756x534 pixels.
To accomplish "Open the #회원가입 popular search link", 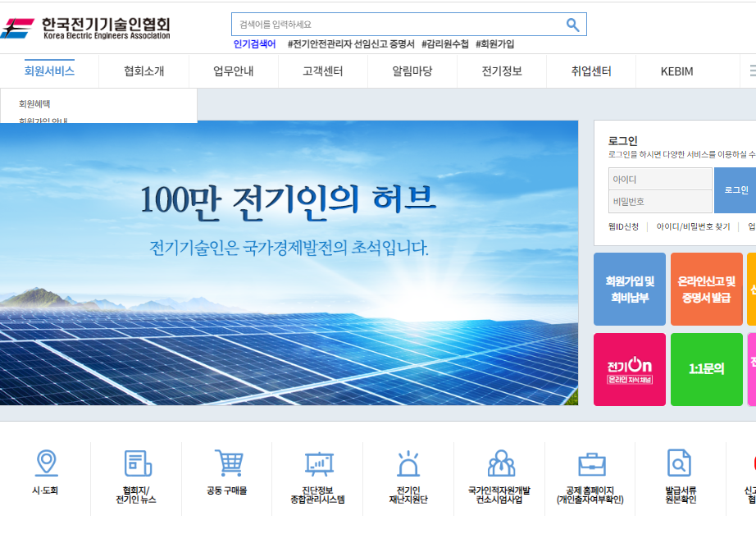I will point(494,44).
